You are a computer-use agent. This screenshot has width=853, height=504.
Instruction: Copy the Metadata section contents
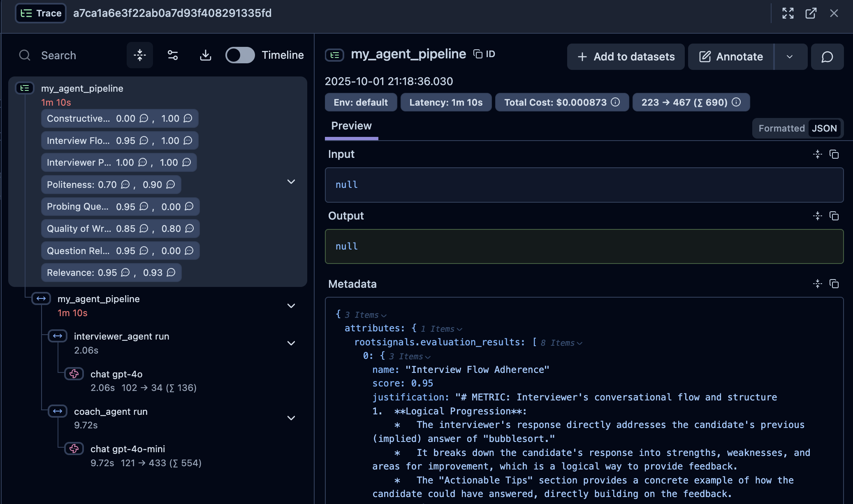pyautogui.click(x=834, y=284)
